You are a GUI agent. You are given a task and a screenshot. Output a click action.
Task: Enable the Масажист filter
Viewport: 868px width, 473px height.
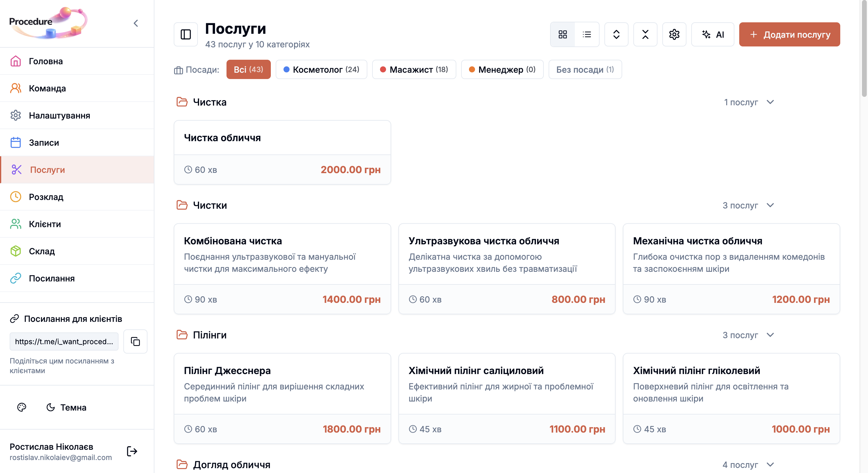(414, 69)
